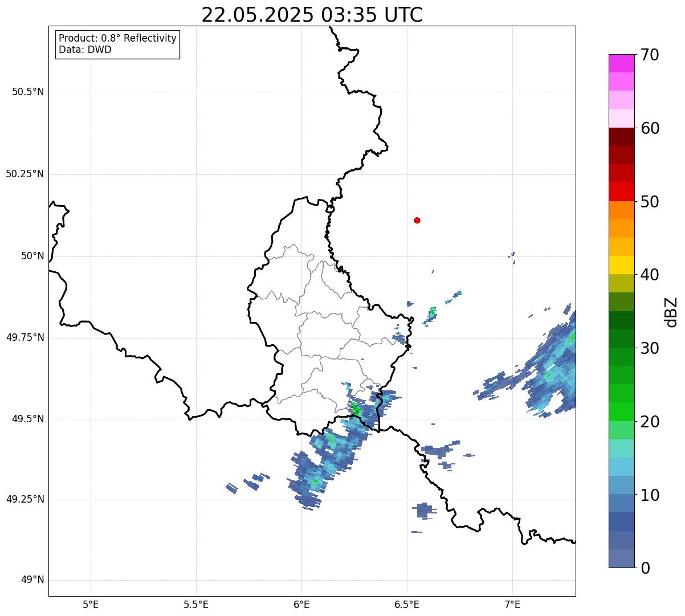
Task: Click the colorbar label "40"
Action: coord(650,275)
